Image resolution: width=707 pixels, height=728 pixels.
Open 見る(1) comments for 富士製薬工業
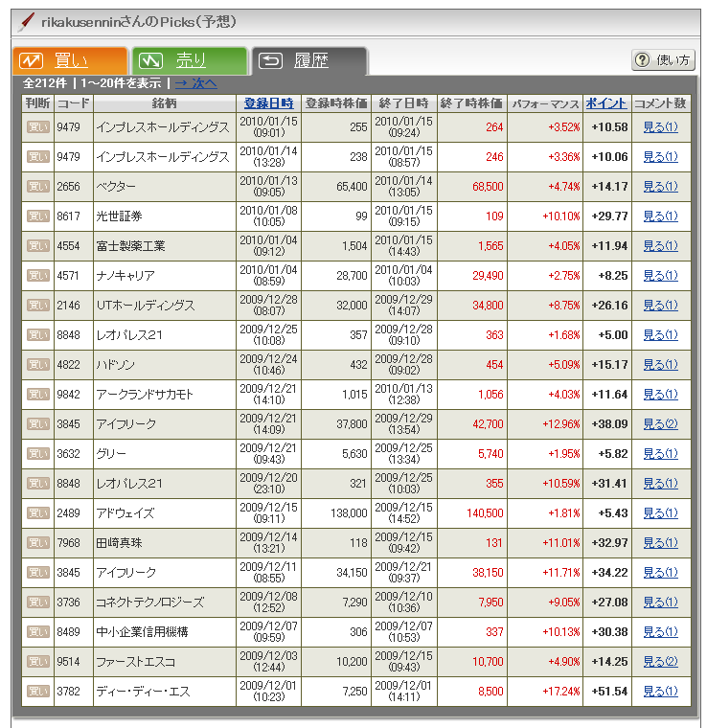point(661,246)
